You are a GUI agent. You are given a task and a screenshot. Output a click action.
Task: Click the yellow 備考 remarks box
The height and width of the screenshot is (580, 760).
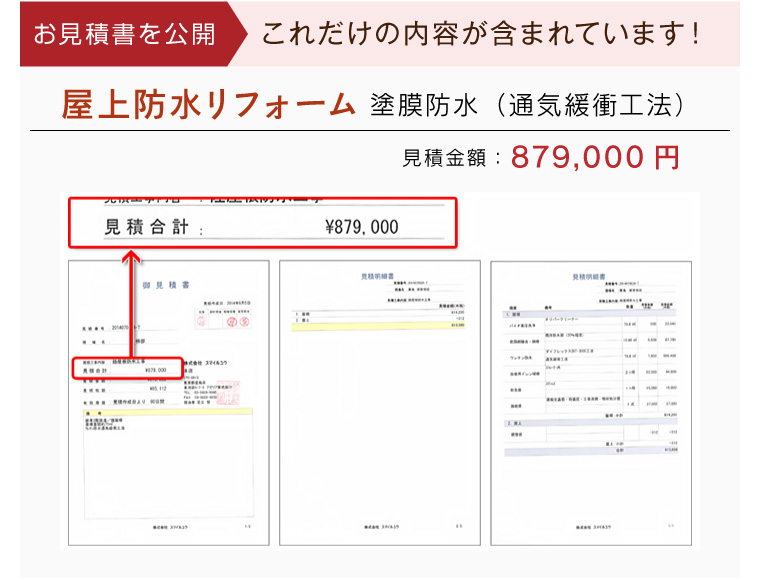click(x=168, y=414)
